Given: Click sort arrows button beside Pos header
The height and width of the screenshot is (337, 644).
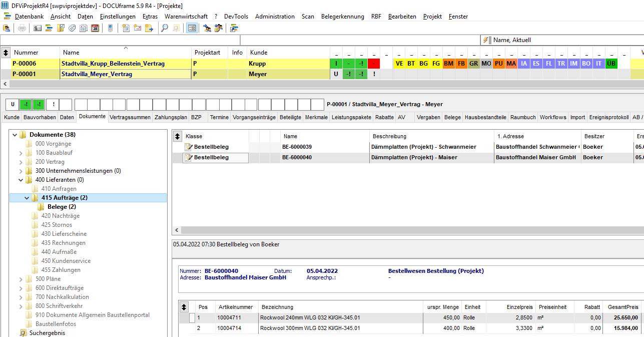Looking at the screenshot, I should pyautogui.click(x=184, y=307).
